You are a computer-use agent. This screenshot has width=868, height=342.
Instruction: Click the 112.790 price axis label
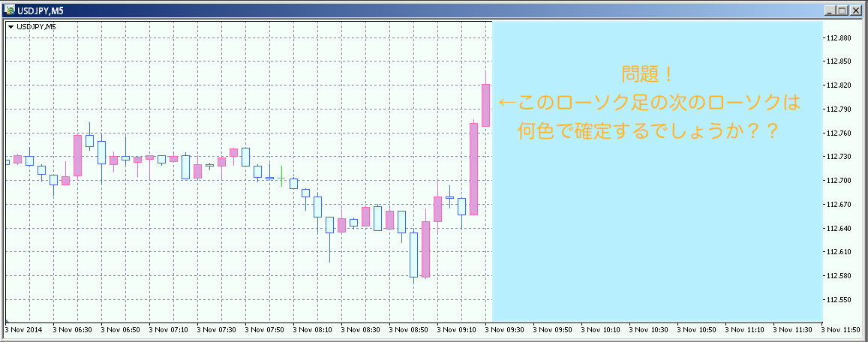(838, 109)
